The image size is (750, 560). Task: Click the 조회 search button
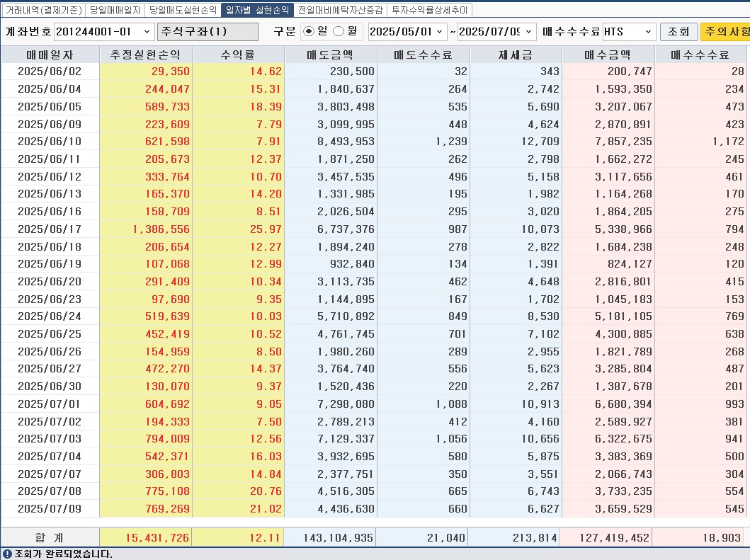(678, 32)
